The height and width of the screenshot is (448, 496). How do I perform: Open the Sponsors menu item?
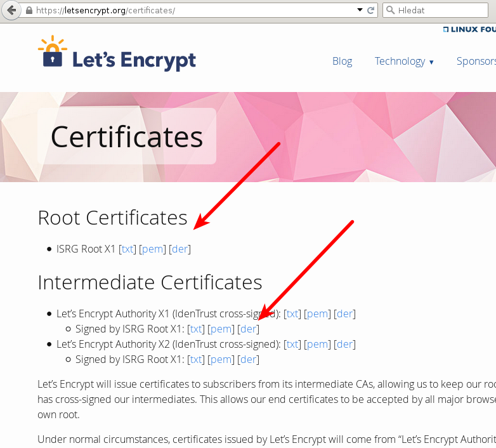pos(476,61)
